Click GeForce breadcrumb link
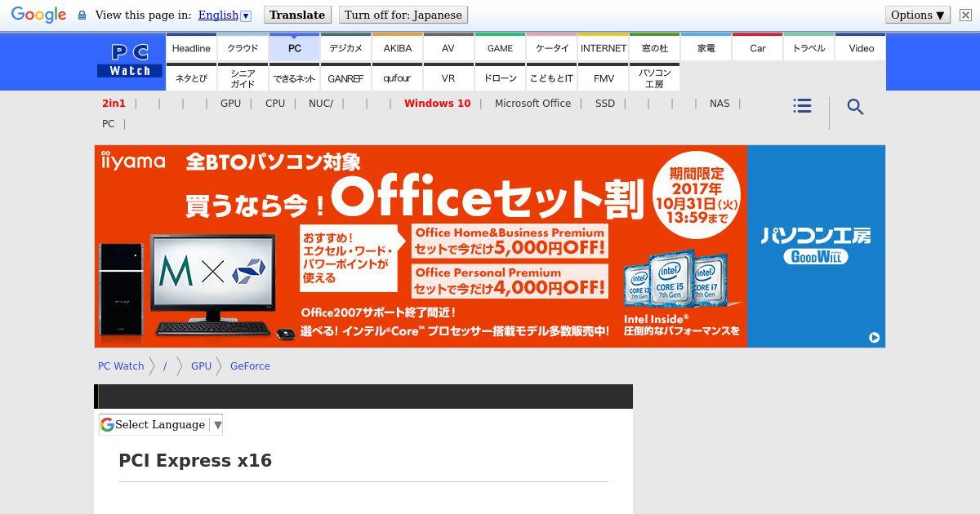The image size is (980, 514). click(x=250, y=366)
